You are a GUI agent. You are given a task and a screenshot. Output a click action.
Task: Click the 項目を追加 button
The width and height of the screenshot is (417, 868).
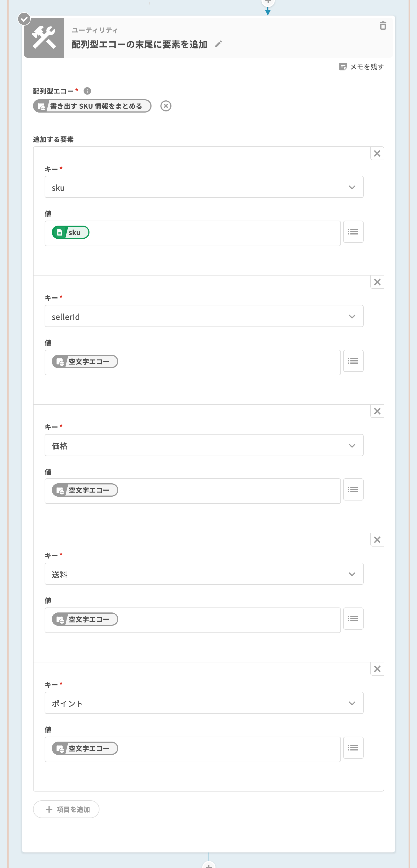66,809
